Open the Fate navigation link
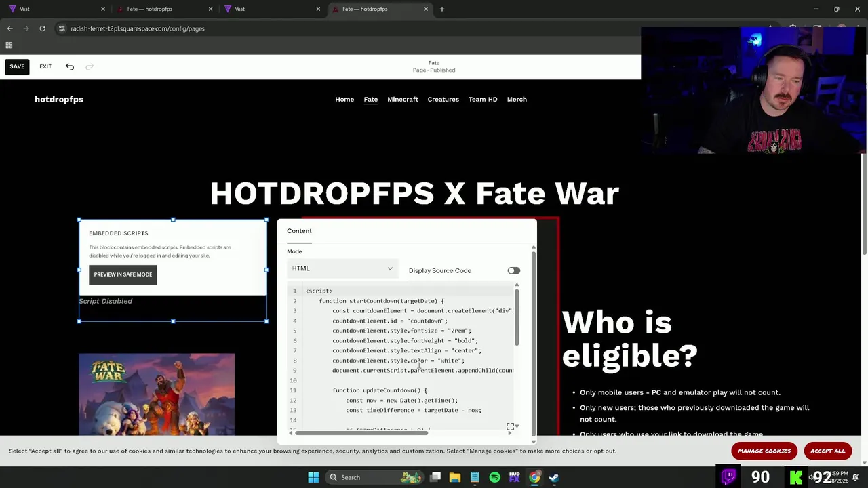This screenshot has height=488, width=868. [370, 99]
